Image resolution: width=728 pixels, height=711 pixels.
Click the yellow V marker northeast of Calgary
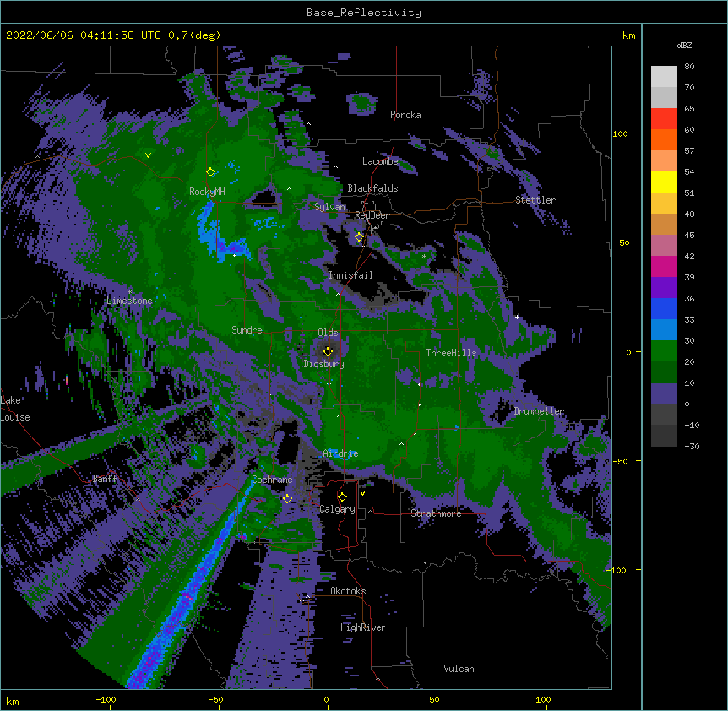pyautogui.click(x=362, y=493)
